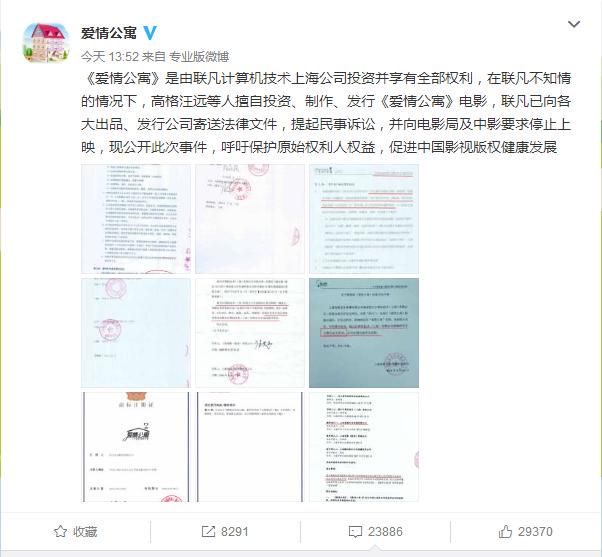This screenshot has width=602, height=557.
Task: Open first contract page thumbnail
Action: tap(136, 219)
